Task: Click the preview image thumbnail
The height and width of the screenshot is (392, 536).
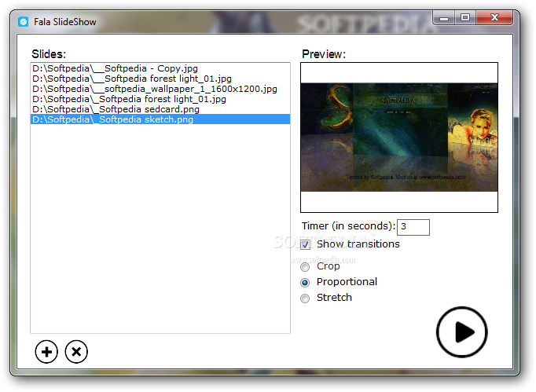Action: click(399, 137)
